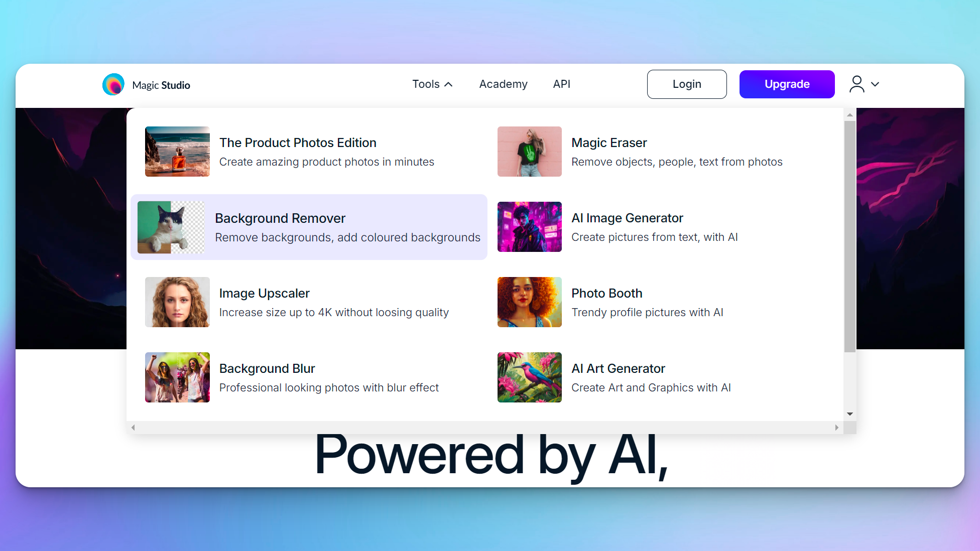The height and width of the screenshot is (551, 980).
Task: Collapse the Tools menu chevron
Action: pos(448,84)
